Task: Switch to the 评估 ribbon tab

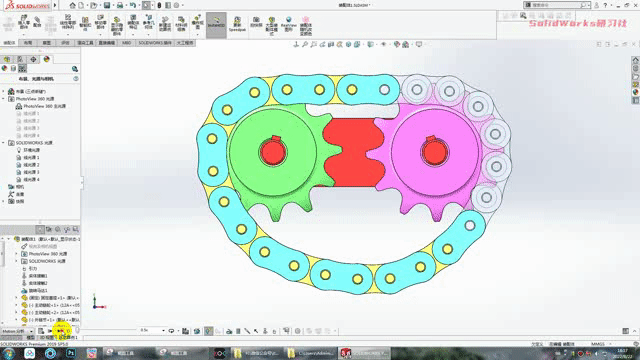Action: pyautogui.click(x=65, y=43)
